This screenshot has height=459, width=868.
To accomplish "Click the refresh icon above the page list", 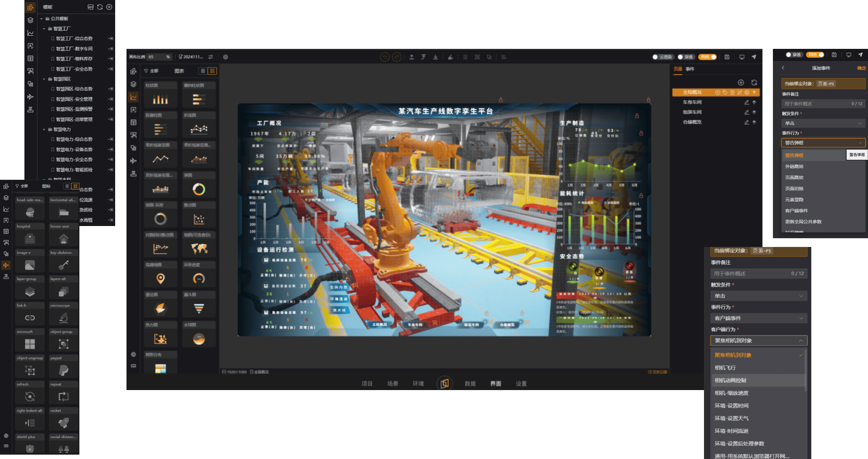I will pos(754,82).
